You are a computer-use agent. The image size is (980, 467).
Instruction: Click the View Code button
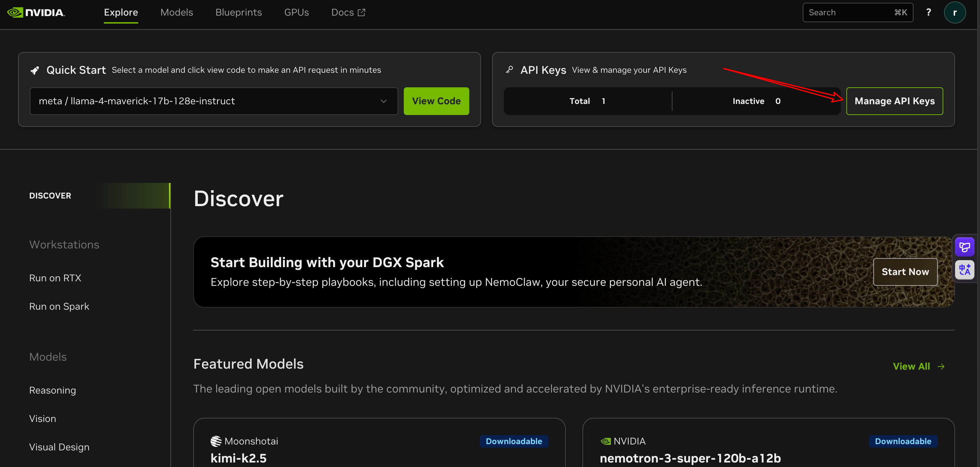pos(436,101)
